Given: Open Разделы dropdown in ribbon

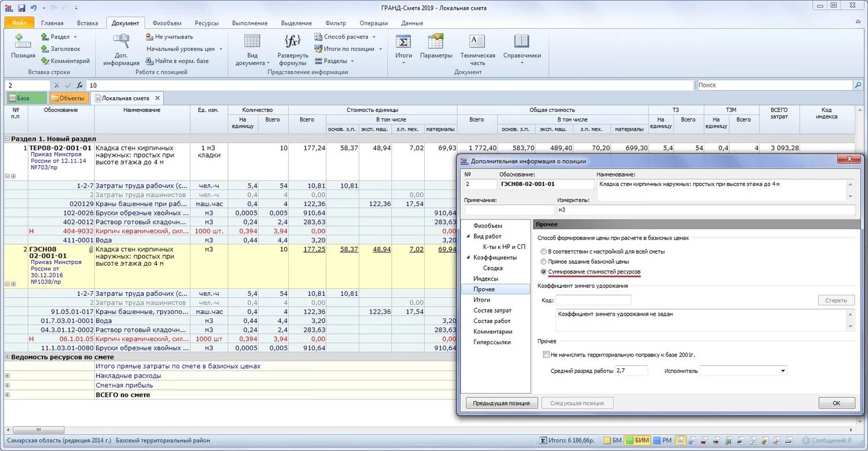Looking at the screenshot, I should [x=352, y=61].
